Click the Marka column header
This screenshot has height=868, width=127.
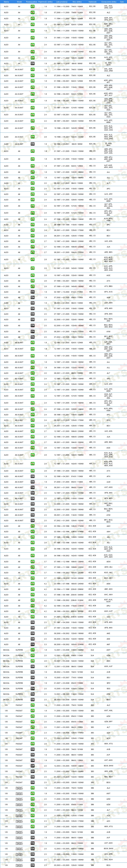pos(6,2)
